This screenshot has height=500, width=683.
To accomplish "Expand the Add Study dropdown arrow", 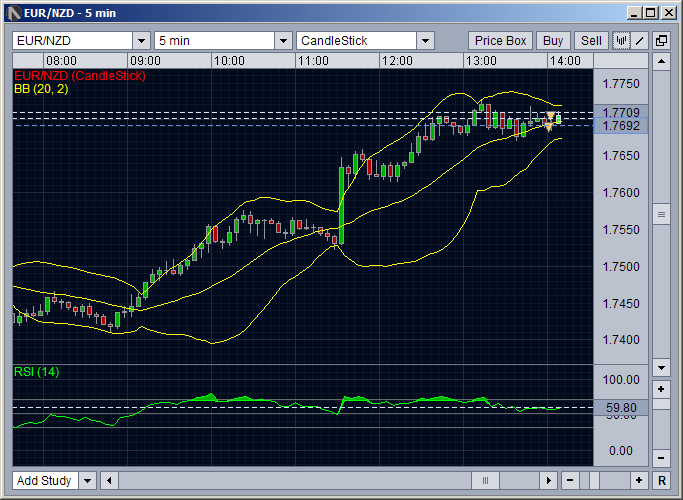I will tap(87, 481).
